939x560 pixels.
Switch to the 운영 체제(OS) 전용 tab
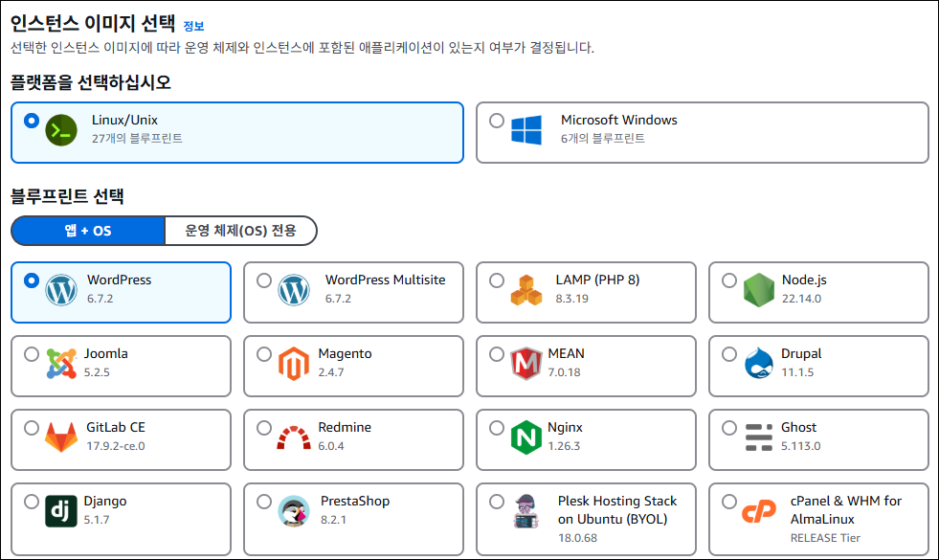[x=241, y=231]
